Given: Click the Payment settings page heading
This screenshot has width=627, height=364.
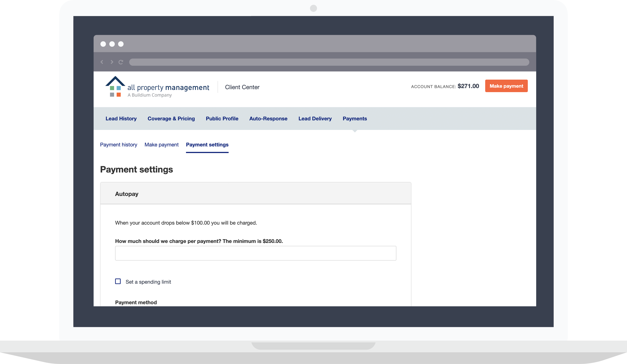Looking at the screenshot, I should click(136, 170).
